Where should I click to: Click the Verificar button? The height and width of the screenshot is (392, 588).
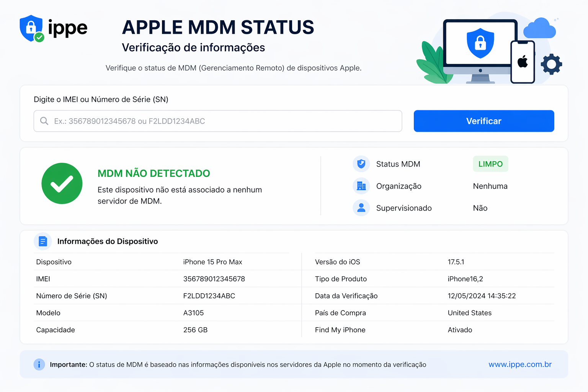[484, 121]
